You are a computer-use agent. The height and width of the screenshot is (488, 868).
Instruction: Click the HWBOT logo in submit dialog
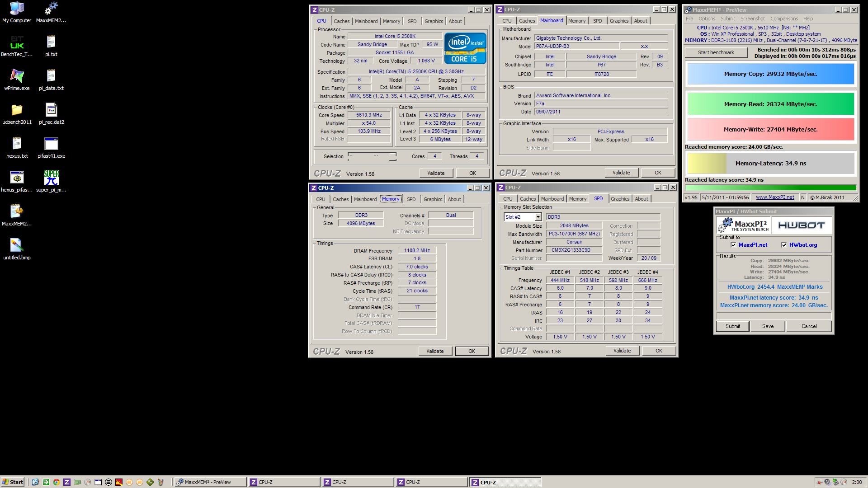pos(801,225)
